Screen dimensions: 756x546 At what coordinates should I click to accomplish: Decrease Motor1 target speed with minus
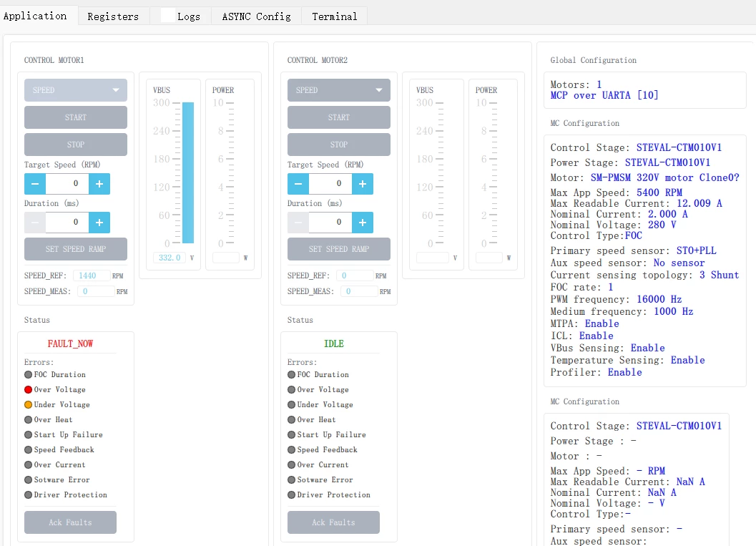pyautogui.click(x=35, y=184)
